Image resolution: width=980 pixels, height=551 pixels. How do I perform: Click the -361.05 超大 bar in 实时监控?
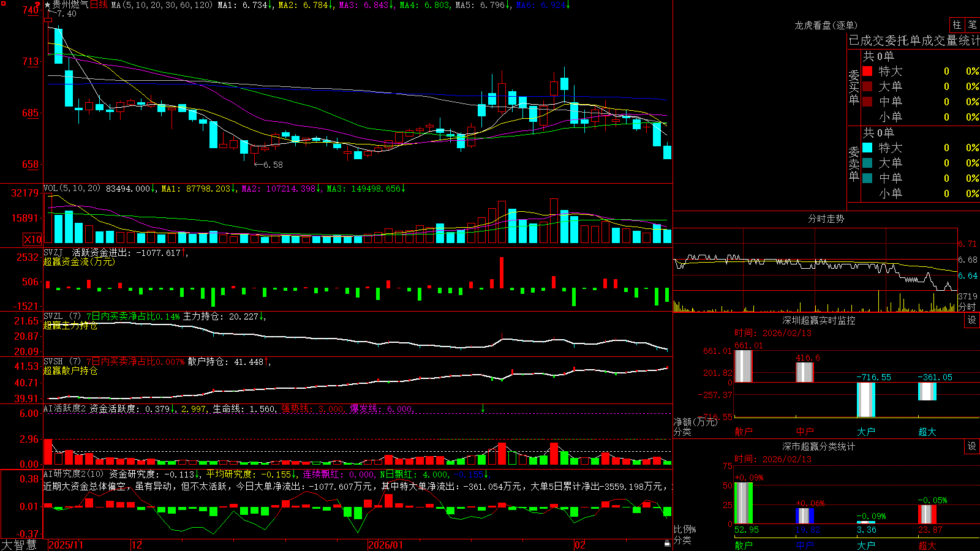pos(927,391)
